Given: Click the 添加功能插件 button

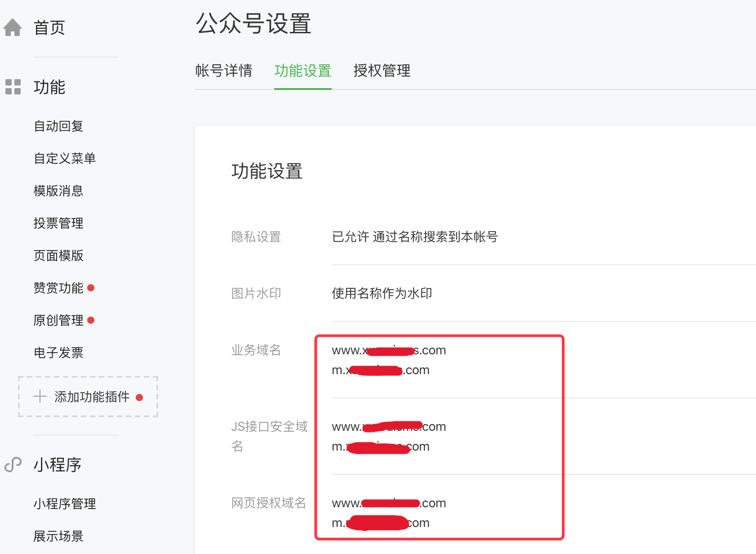Looking at the screenshot, I should (92, 397).
